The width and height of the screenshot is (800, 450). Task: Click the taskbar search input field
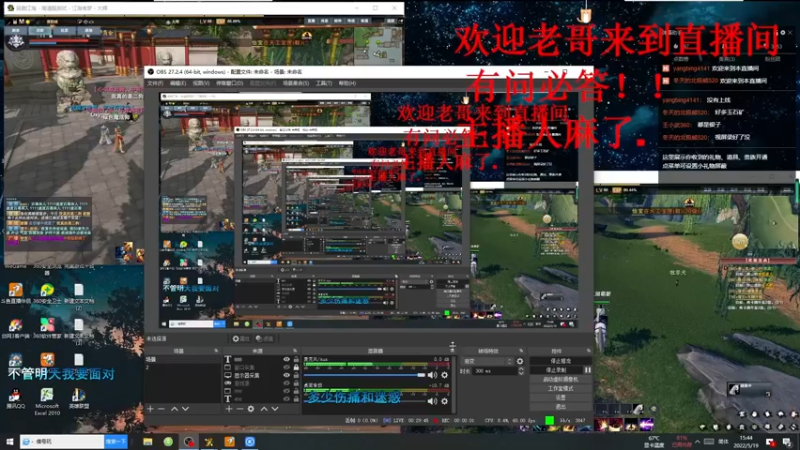pyautogui.click(x=62, y=441)
